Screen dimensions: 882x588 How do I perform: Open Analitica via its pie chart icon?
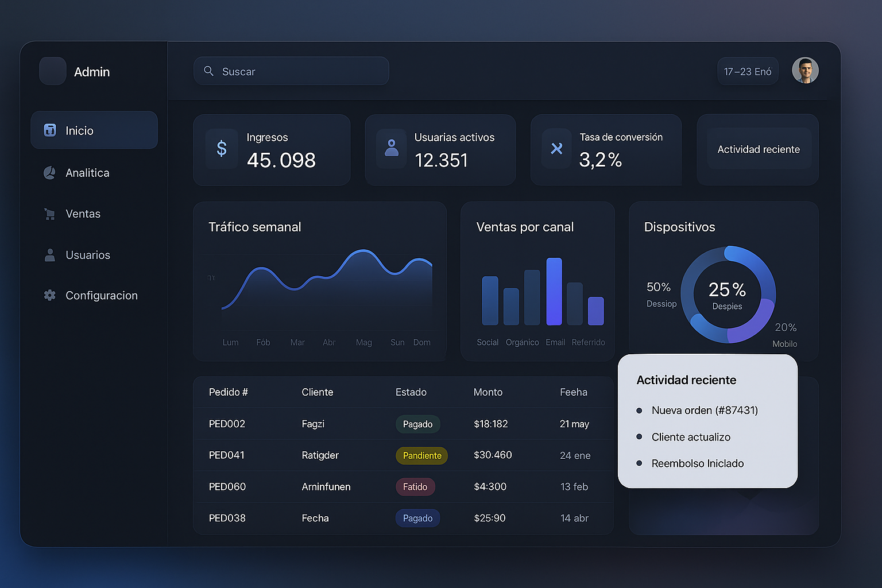pyautogui.click(x=49, y=172)
